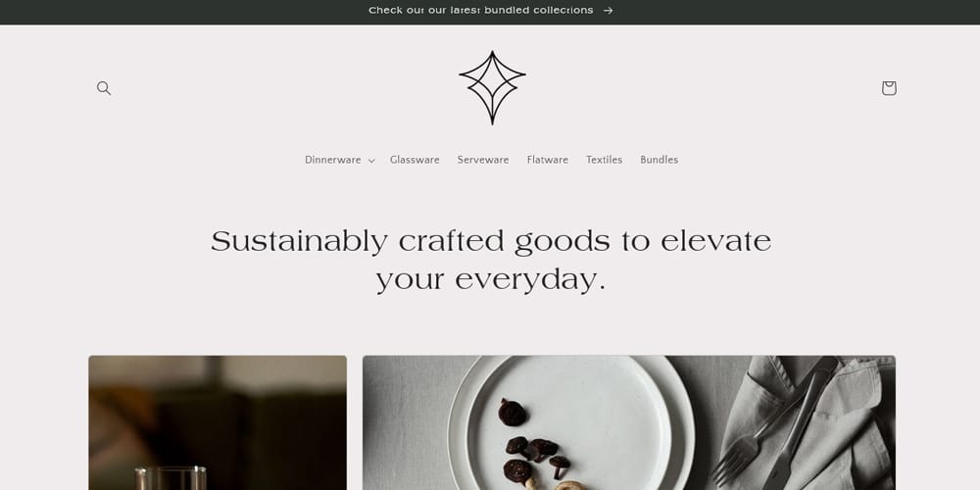Open the Bundles menu item
The width and height of the screenshot is (980, 490).
659,160
